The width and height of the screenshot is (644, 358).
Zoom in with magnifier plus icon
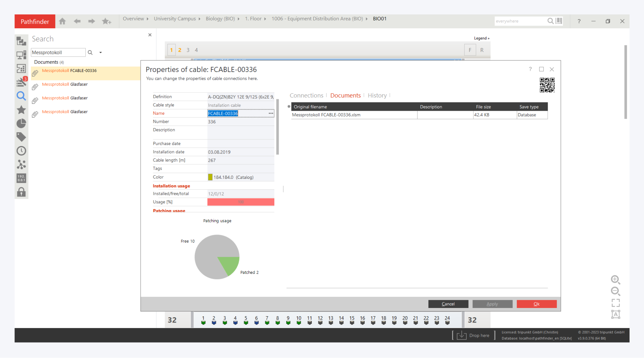coord(615,279)
